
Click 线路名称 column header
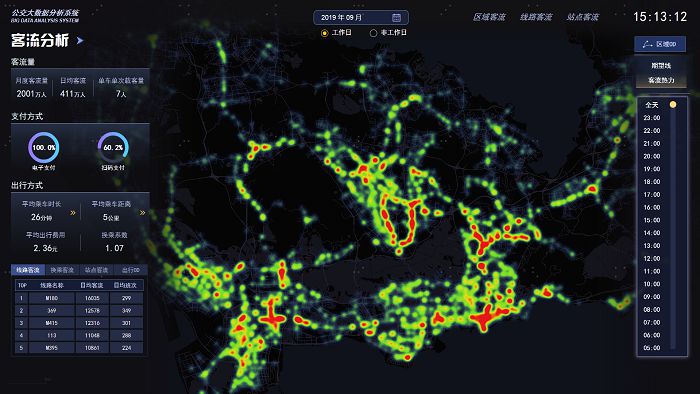52,286
